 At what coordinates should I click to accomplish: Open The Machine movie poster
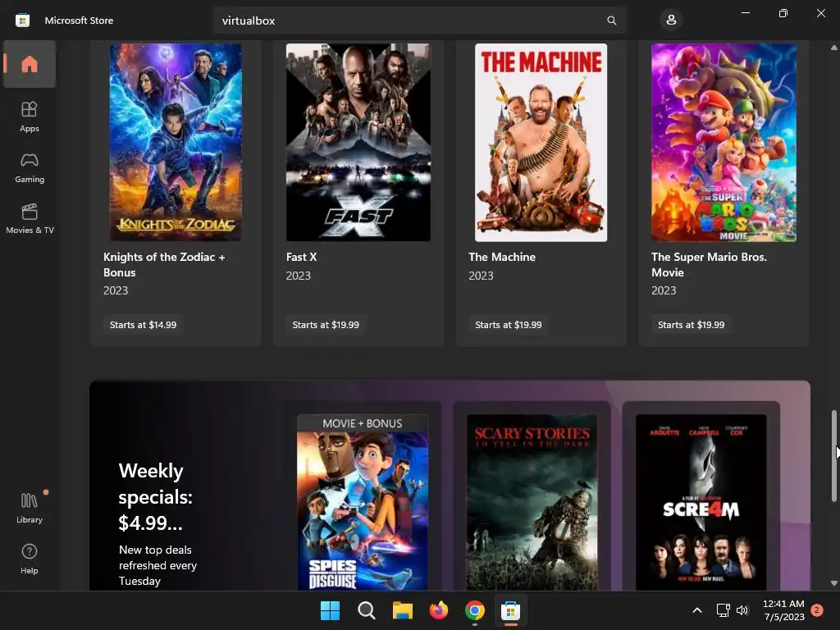pos(541,142)
